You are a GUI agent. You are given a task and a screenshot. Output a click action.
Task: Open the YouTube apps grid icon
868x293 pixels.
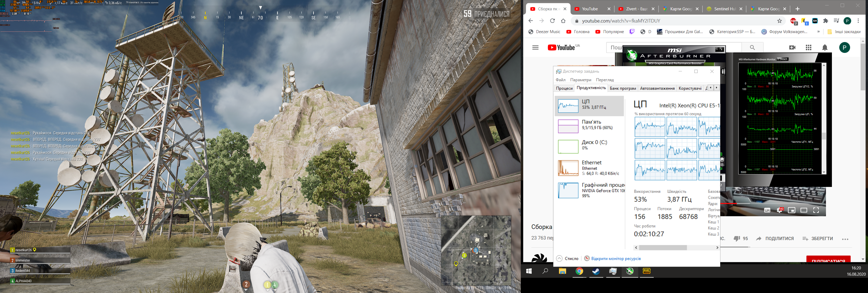pyautogui.click(x=808, y=47)
